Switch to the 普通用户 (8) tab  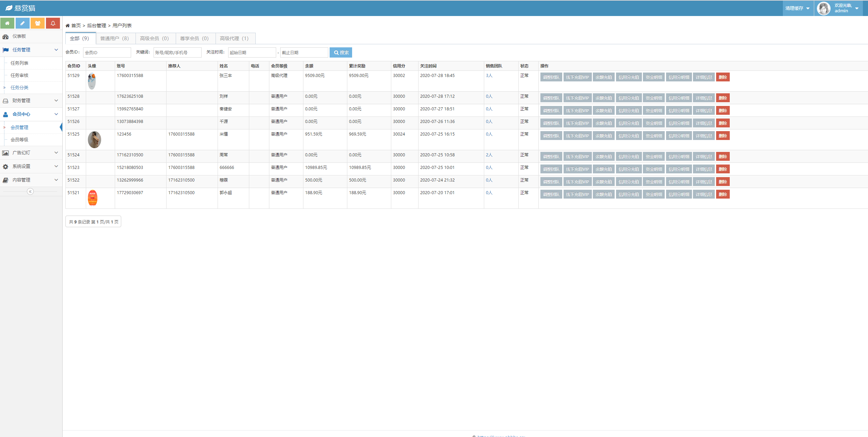point(115,38)
